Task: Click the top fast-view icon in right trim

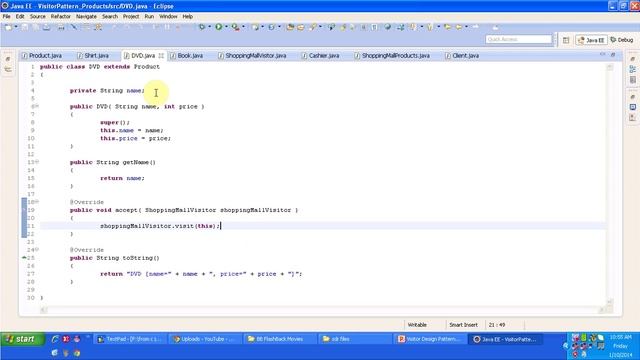Action: [x=633, y=59]
